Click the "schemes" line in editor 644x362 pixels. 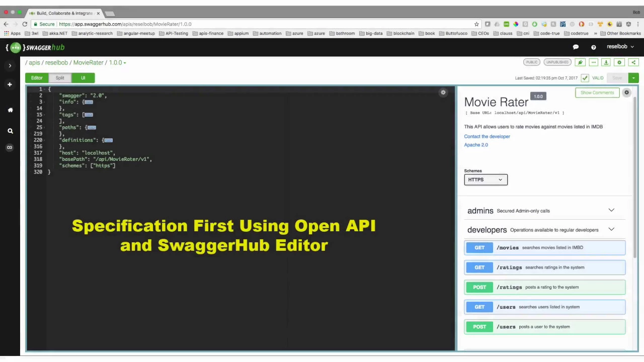coord(88,166)
